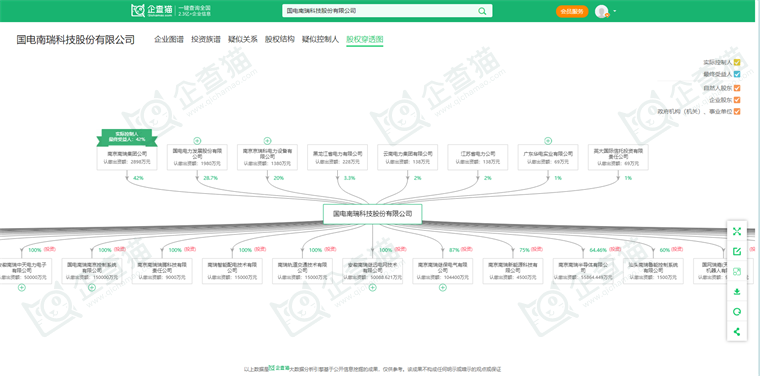Switch to the 企业图谱 tab
Screen dimensions: 760x376
169,40
